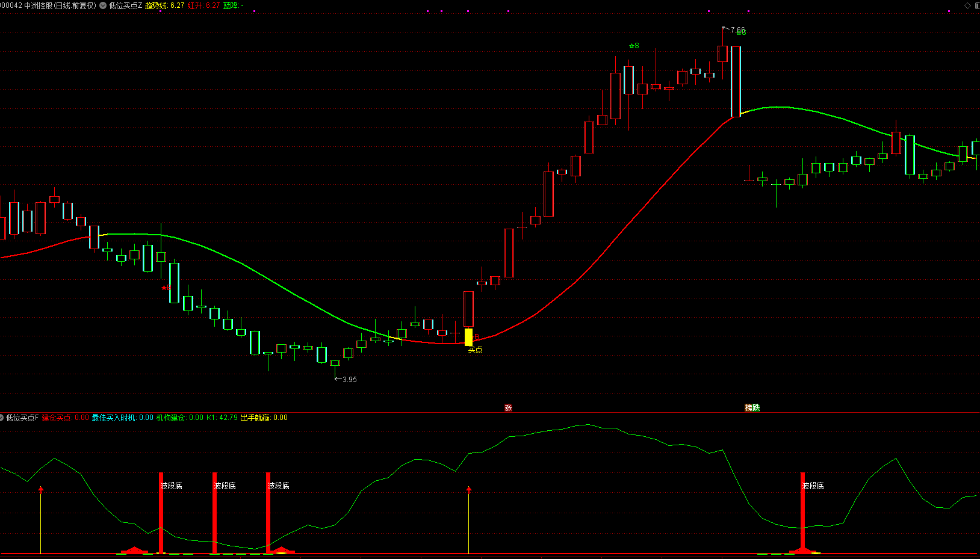
Task: Click the green star S marker near 7.66
Action: [742, 32]
